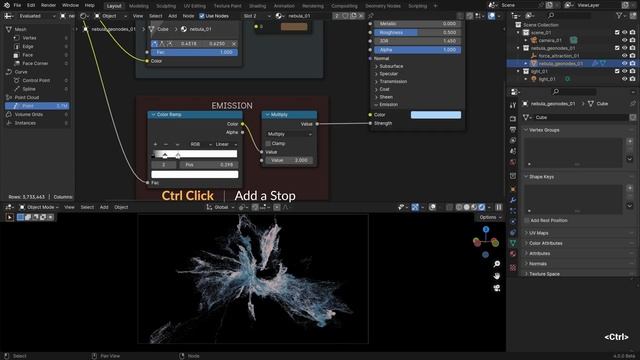Click the Alpha slider in Principled BSDF
The width and height of the screenshot is (640, 360).
coord(418,50)
